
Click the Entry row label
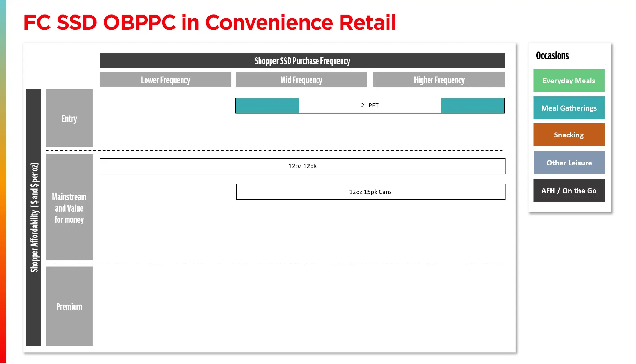(x=69, y=118)
